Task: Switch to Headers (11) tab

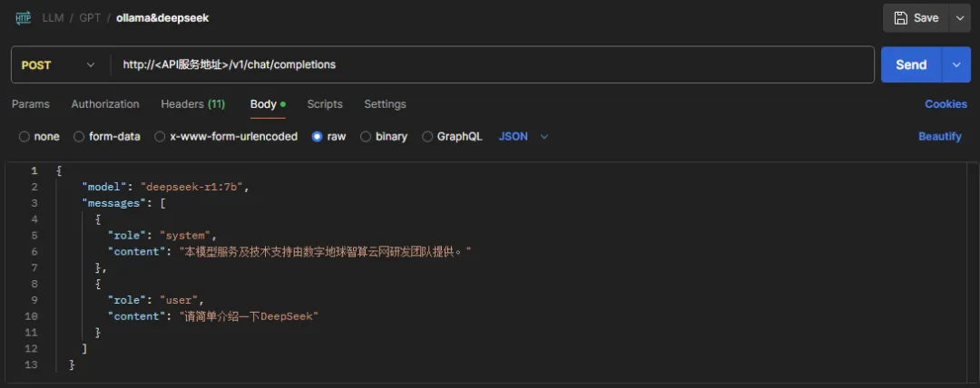Action: 192,104
